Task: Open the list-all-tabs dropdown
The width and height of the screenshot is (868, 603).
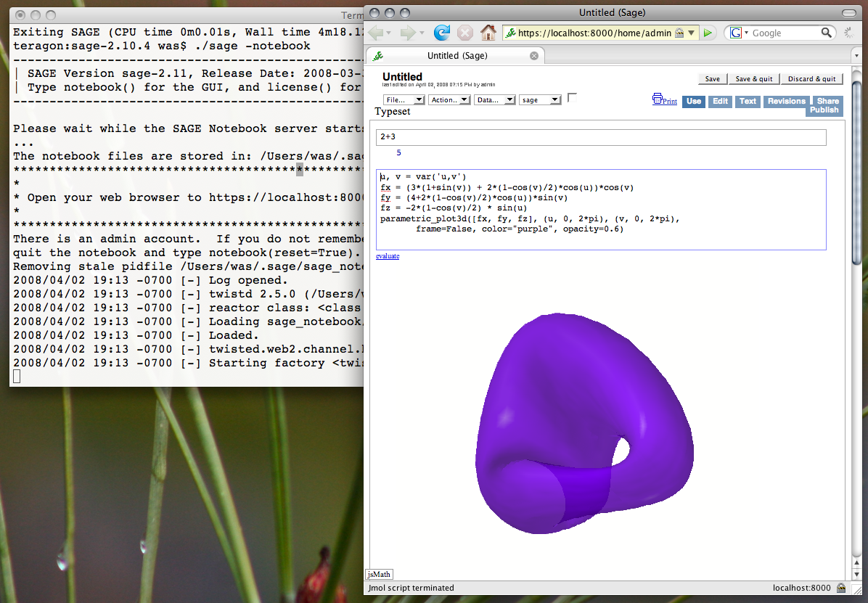Action: coord(856,56)
